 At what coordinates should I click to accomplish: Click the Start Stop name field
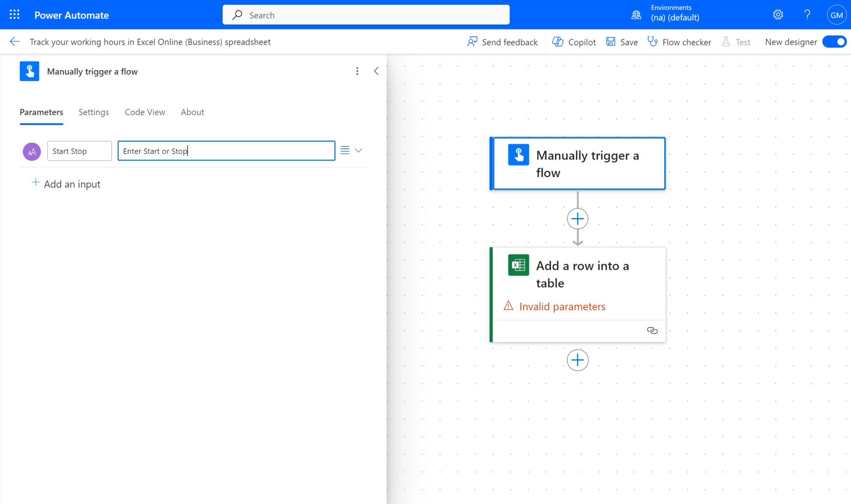click(79, 151)
